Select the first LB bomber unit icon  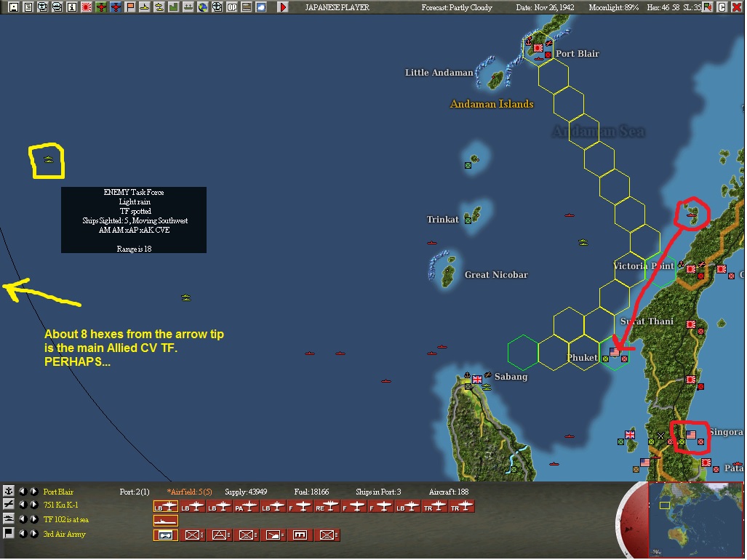coord(165,507)
